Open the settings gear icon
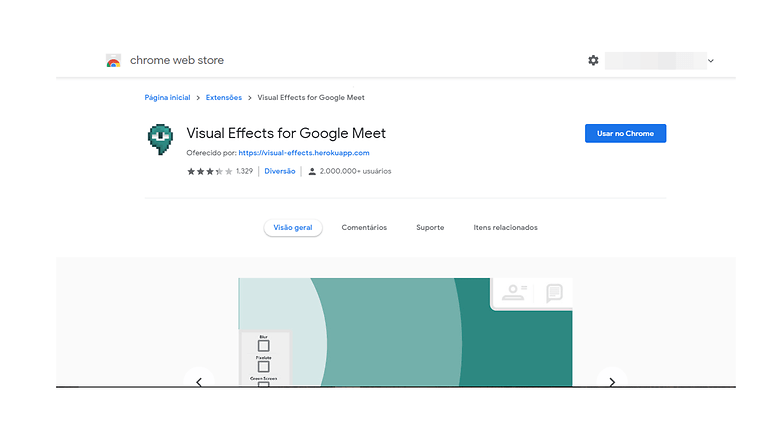This screenshot has width=782, height=440. click(x=593, y=60)
